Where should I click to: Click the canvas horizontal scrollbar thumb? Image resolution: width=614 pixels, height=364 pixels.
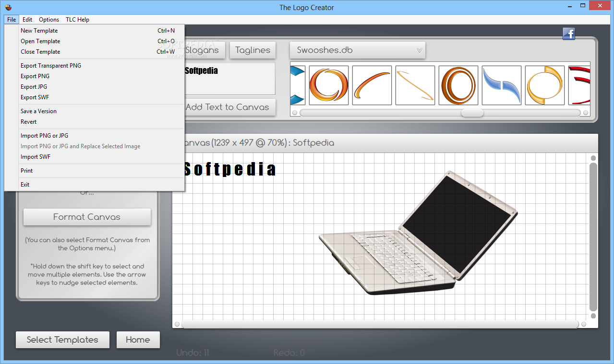[x=380, y=324]
